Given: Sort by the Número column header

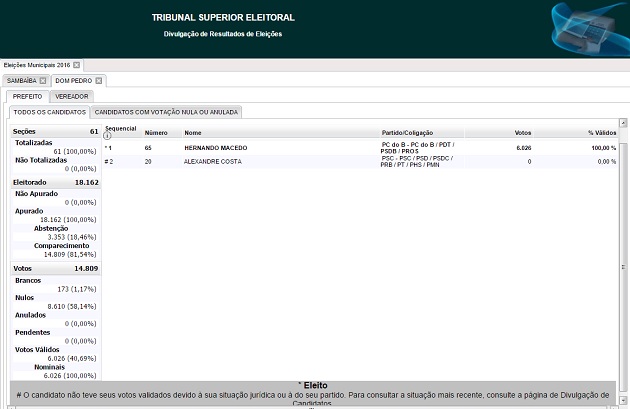Looking at the screenshot, I should [155, 132].
